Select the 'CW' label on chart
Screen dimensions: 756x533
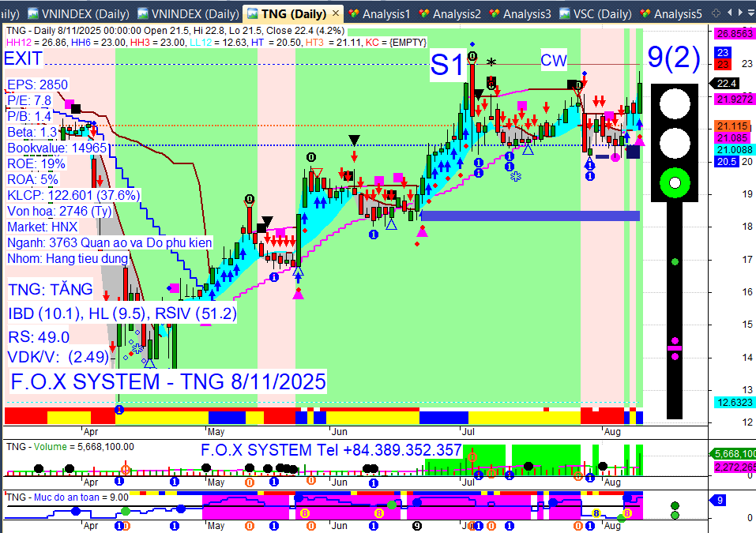tap(554, 60)
